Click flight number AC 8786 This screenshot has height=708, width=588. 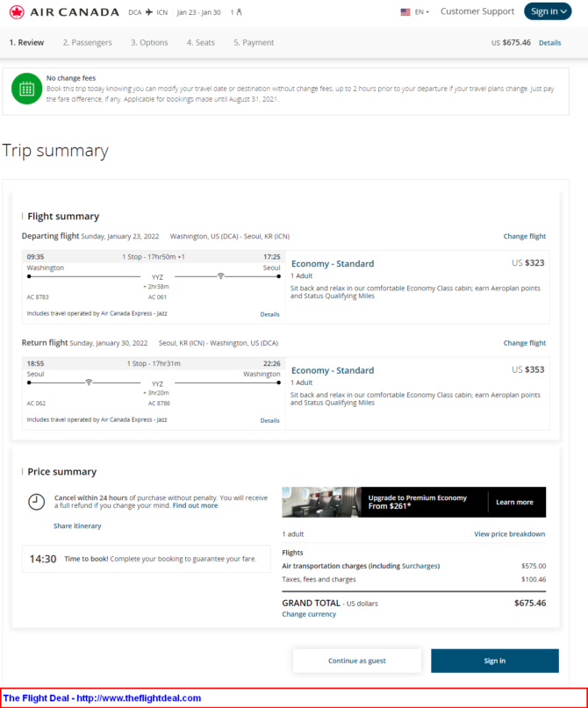(159, 404)
